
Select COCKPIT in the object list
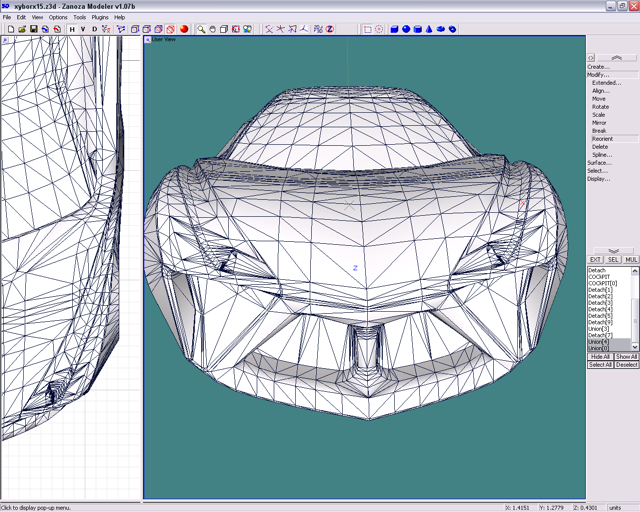(599, 277)
